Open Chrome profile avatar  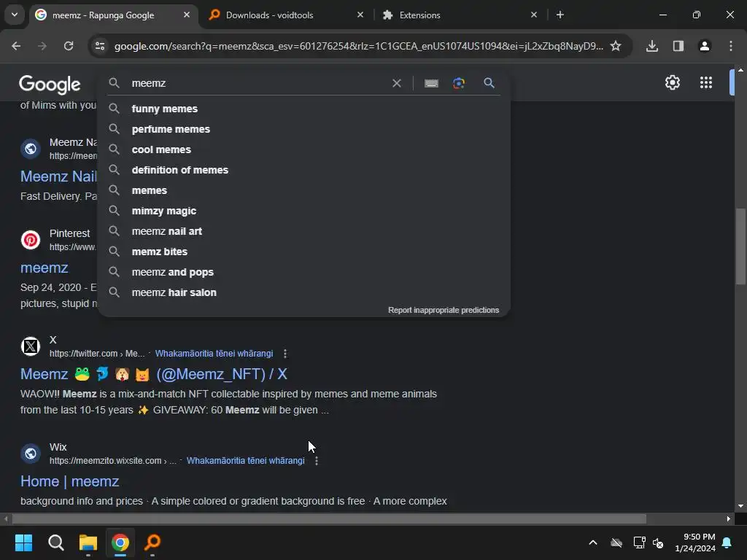(705, 46)
